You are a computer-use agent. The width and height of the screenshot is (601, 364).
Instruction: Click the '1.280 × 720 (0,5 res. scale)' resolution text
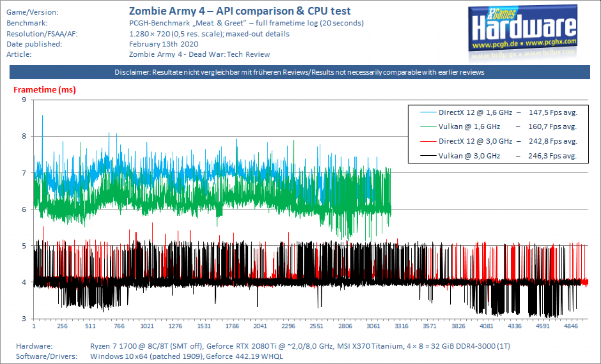point(209,34)
